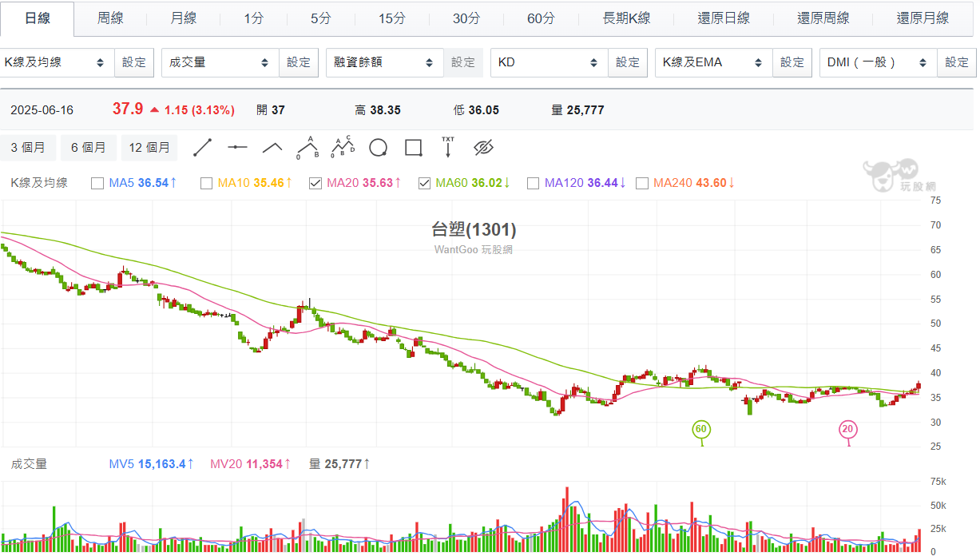Click the pink 20 marker below the chart
Screen dimensions: 980x560
click(x=848, y=429)
